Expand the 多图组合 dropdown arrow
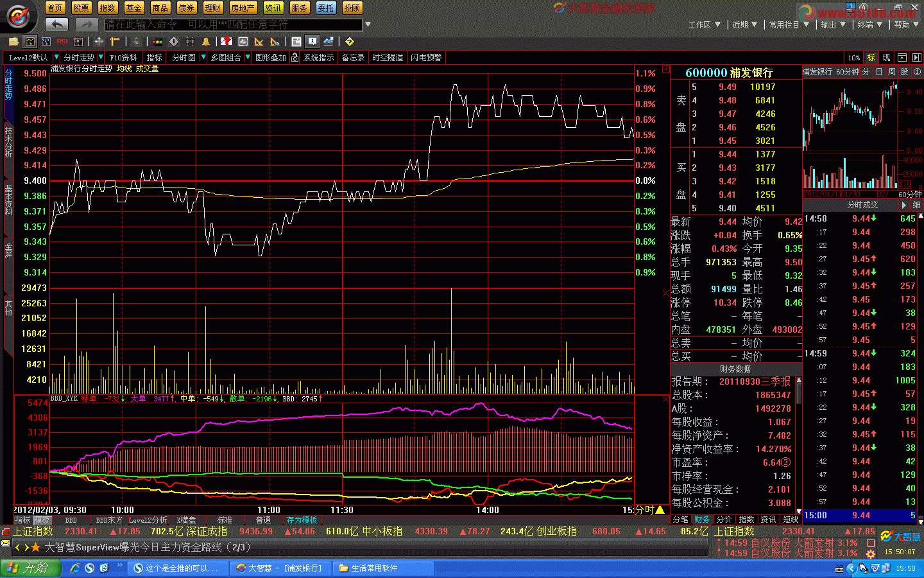 tap(248, 58)
